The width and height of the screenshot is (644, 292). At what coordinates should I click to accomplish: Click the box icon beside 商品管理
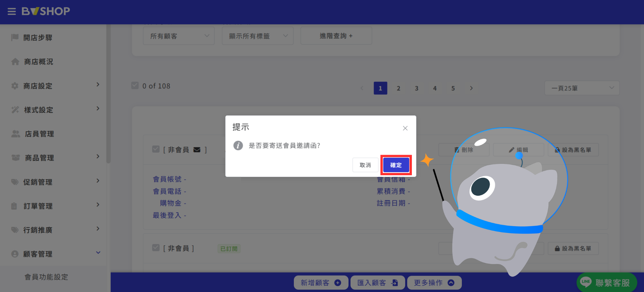pyautogui.click(x=16, y=158)
